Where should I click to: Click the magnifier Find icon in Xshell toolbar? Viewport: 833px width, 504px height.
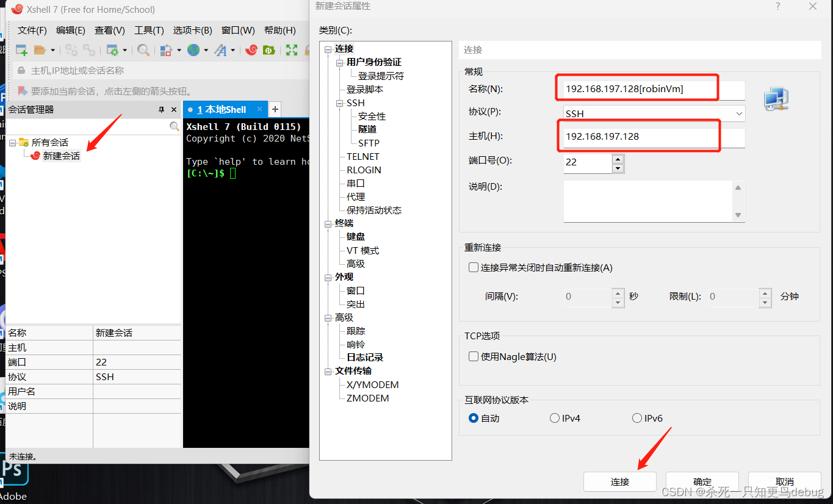[x=143, y=50]
